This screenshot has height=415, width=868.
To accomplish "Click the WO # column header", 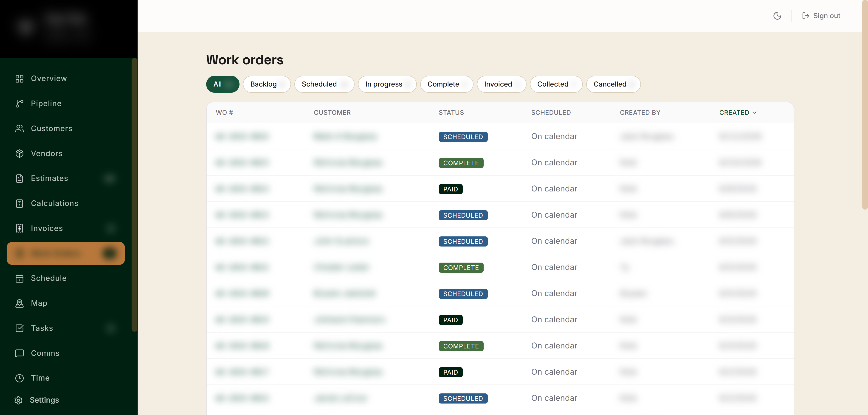I will [224, 112].
